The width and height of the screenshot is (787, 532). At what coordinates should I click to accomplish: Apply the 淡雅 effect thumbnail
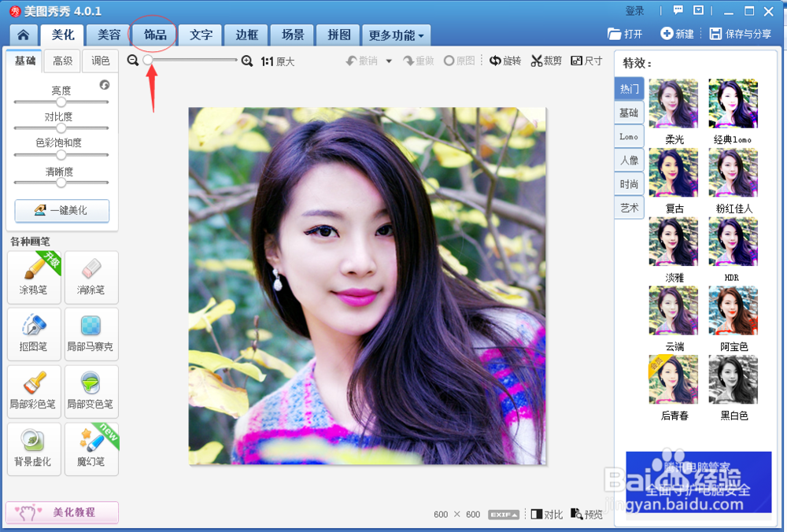coord(673,242)
